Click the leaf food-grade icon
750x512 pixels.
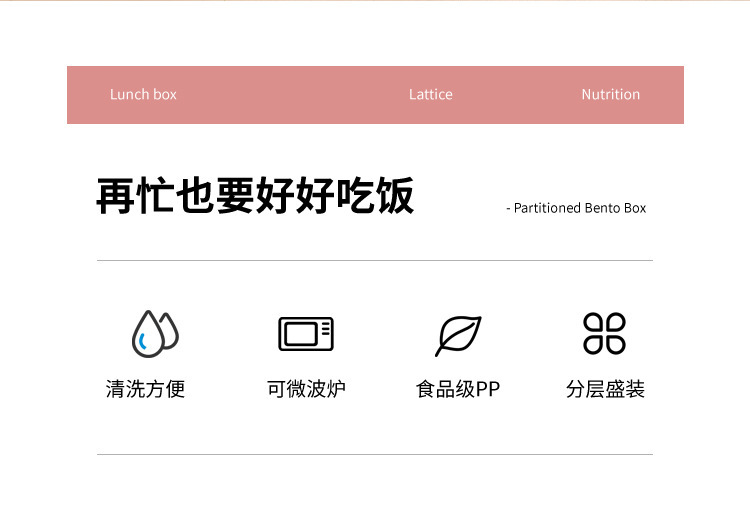tap(458, 335)
